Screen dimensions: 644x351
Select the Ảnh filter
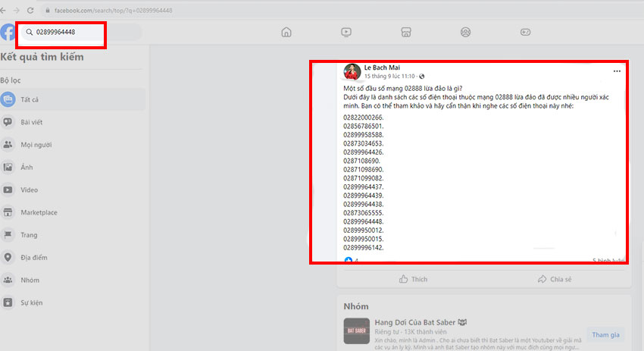(x=73, y=168)
